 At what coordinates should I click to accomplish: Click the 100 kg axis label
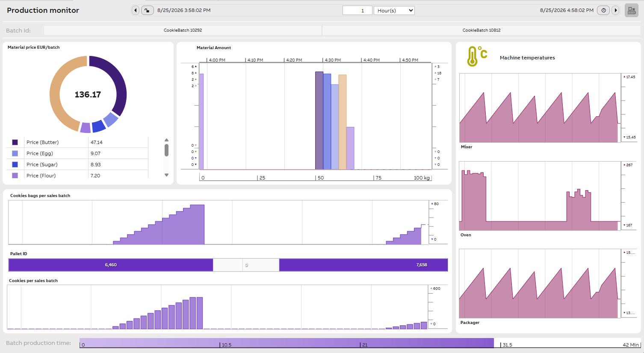click(x=422, y=178)
